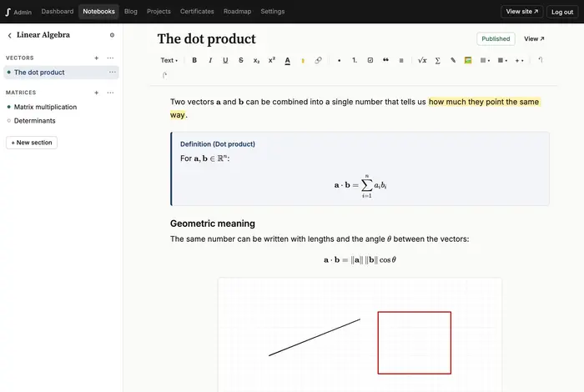584x392 pixels.
Task: Click the Geometric meaning heading
Action: click(213, 224)
